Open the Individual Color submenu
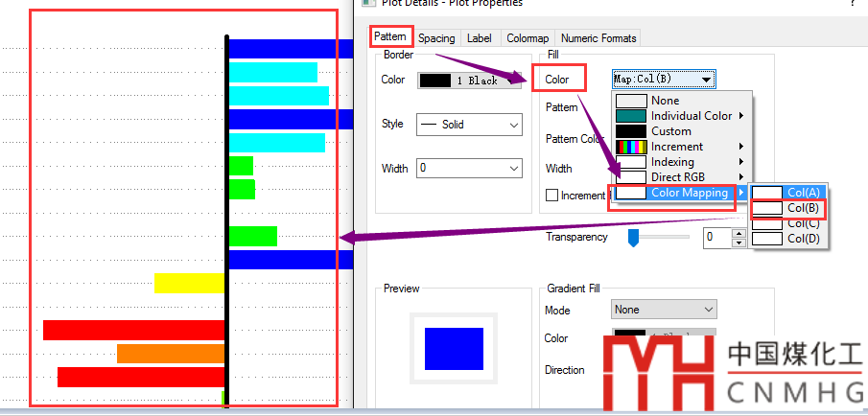868x416 pixels. click(x=691, y=116)
